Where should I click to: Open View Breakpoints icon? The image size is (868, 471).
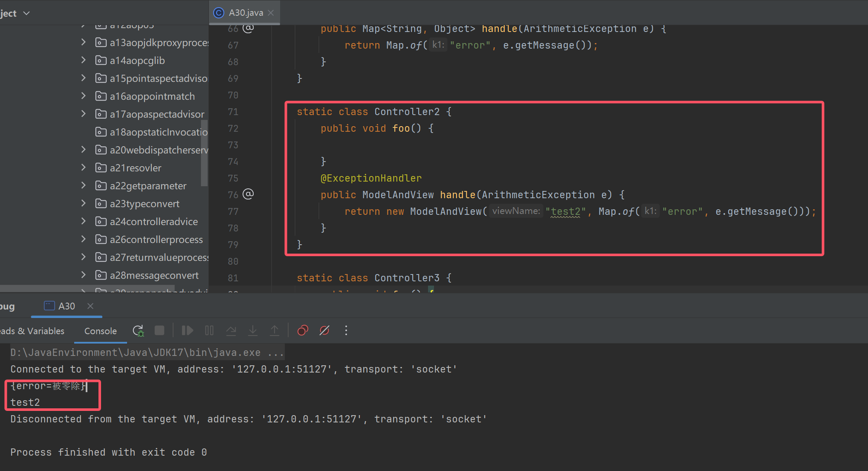(x=303, y=331)
